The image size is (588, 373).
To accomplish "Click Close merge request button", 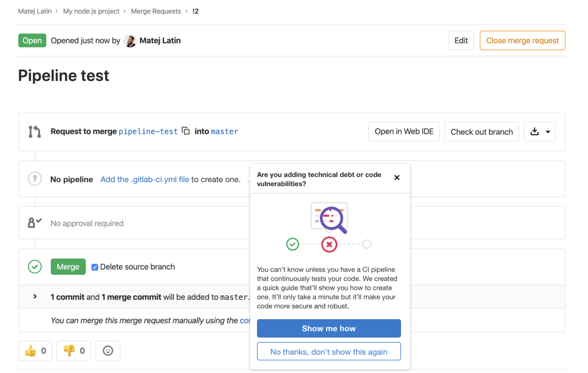I will (x=522, y=40).
